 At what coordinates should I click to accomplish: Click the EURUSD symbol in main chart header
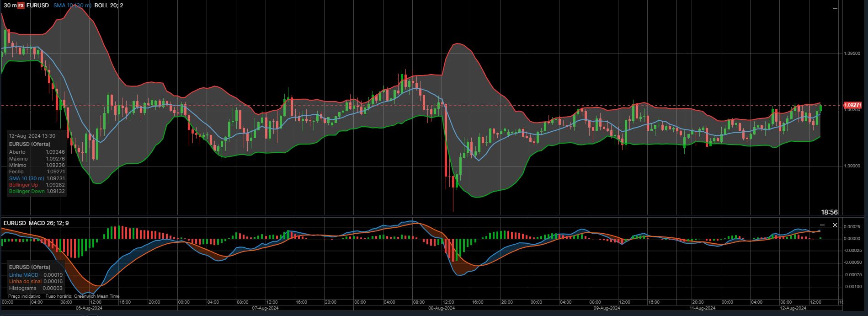37,5
